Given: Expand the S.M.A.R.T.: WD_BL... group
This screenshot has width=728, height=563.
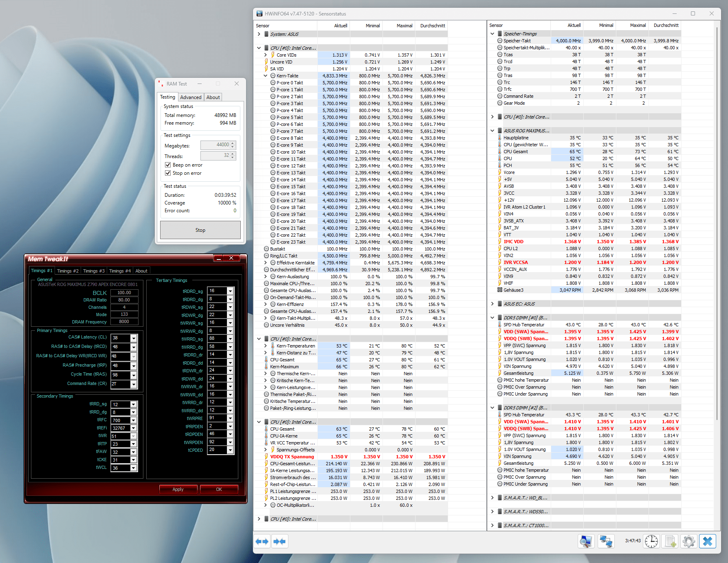Looking at the screenshot, I should coord(492,498).
